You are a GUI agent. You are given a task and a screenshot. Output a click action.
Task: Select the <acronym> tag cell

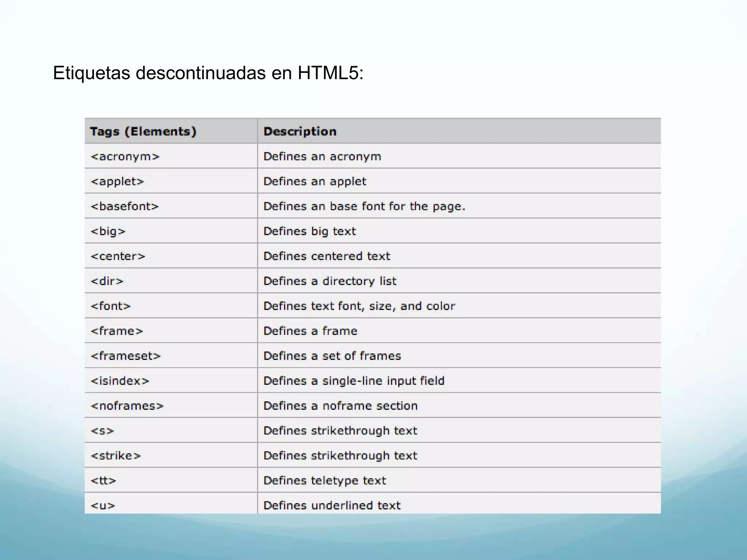coord(125,157)
